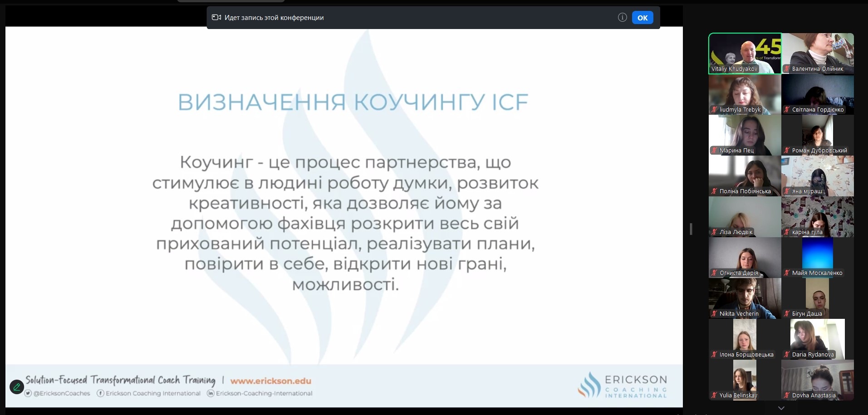This screenshot has width=868, height=415.
Task: Click the LinkedIn icon beside Erickson-Coaching-International
Action: 211,393
